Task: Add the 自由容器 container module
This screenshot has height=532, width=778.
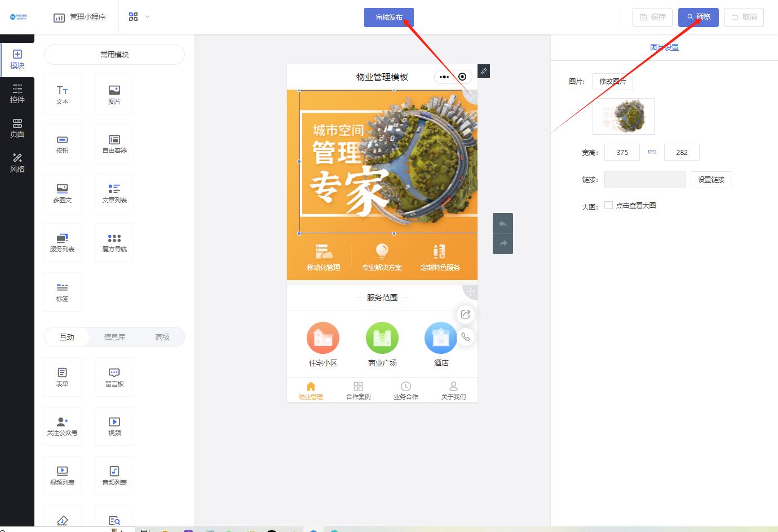Action: pyautogui.click(x=114, y=144)
